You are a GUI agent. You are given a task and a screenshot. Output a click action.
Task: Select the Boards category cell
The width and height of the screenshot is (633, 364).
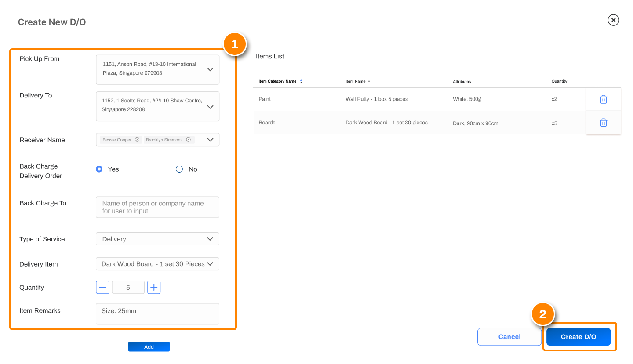coord(267,123)
